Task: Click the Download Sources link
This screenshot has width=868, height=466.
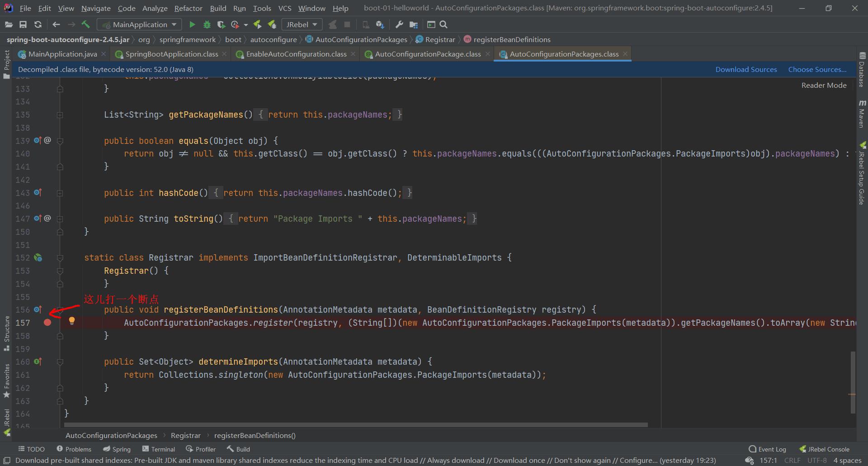Action: click(x=746, y=69)
